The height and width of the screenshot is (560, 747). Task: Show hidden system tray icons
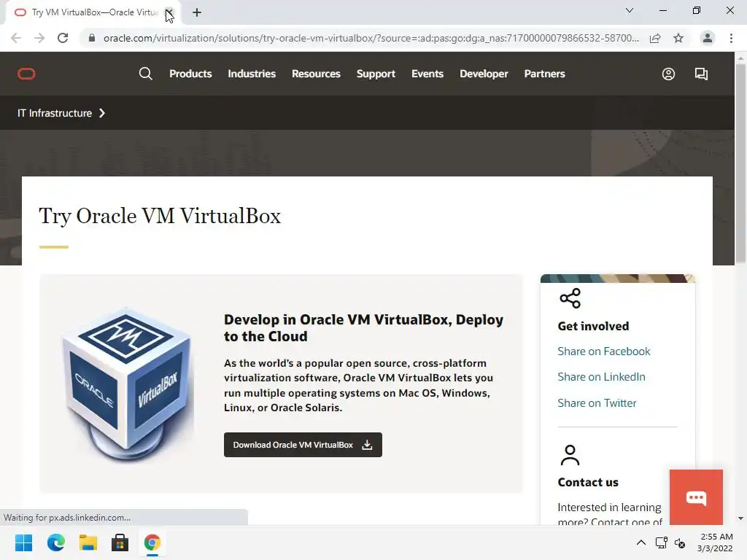pos(641,542)
